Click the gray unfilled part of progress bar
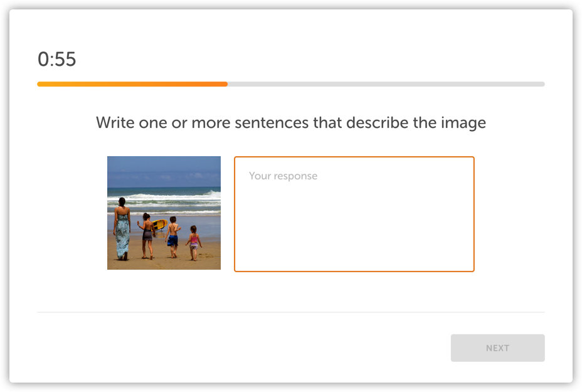The image size is (582, 392). point(386,84)
